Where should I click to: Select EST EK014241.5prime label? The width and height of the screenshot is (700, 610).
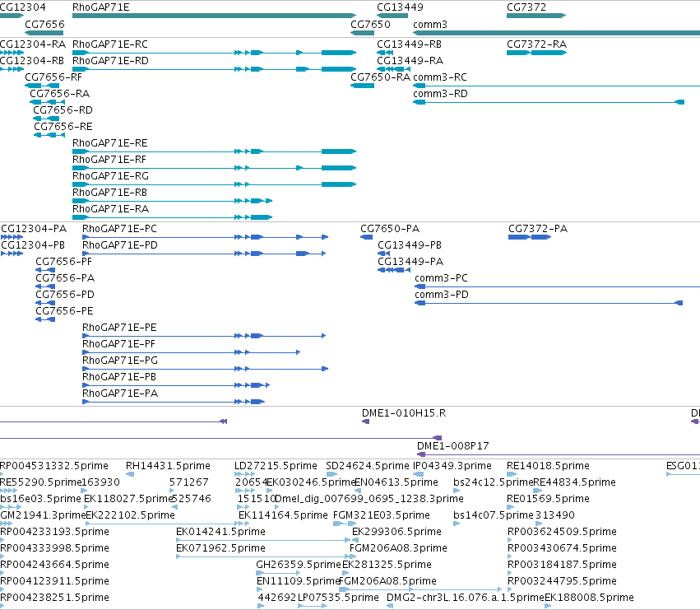click(220, 532)
